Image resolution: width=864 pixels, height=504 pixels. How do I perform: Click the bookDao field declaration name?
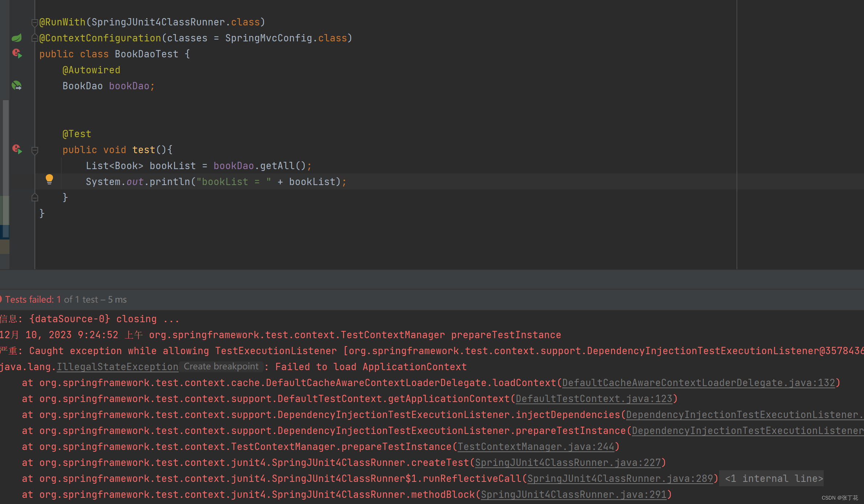pos(129,86)
